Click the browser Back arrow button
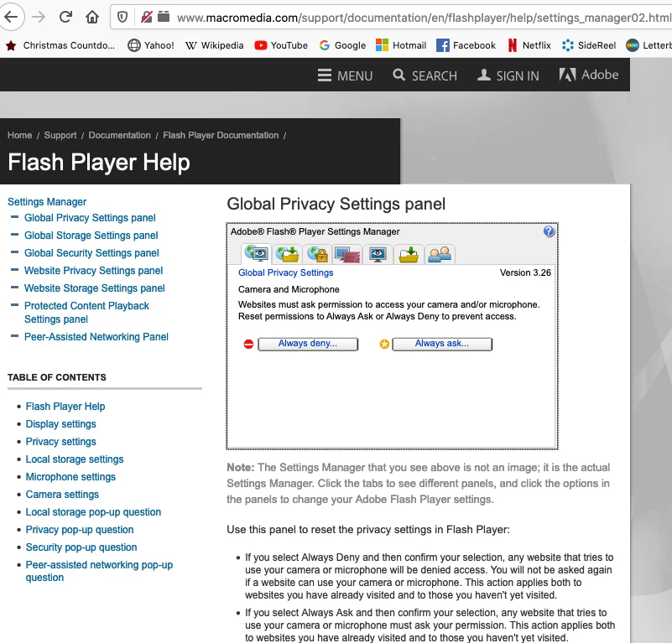 11,17
